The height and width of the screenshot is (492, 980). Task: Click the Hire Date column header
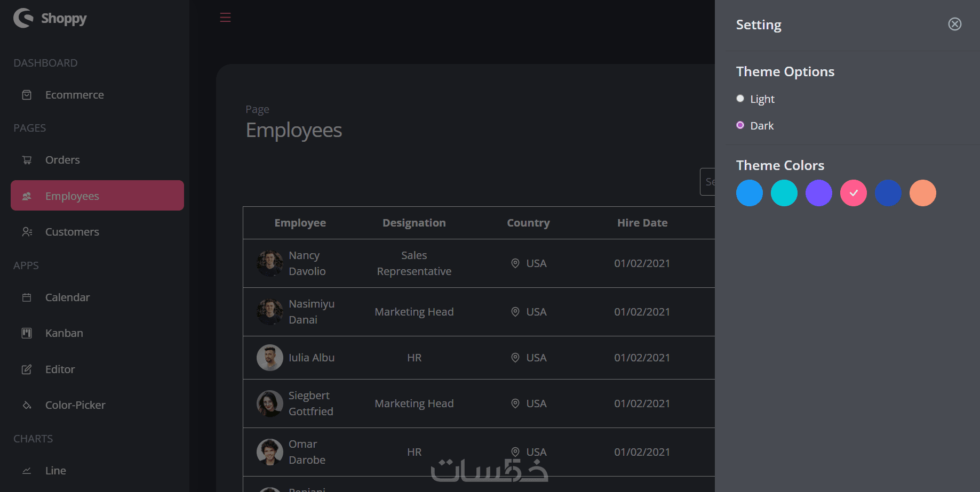[642, 223]
